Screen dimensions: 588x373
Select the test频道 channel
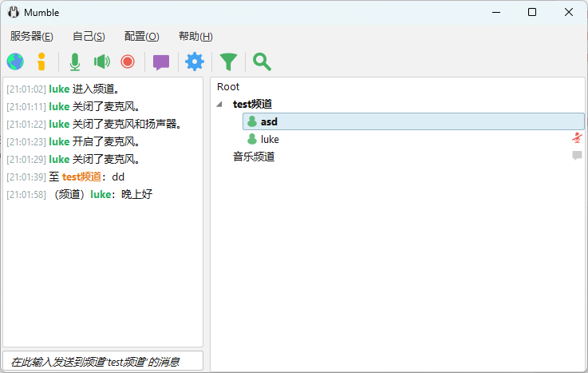coord(252,104)
